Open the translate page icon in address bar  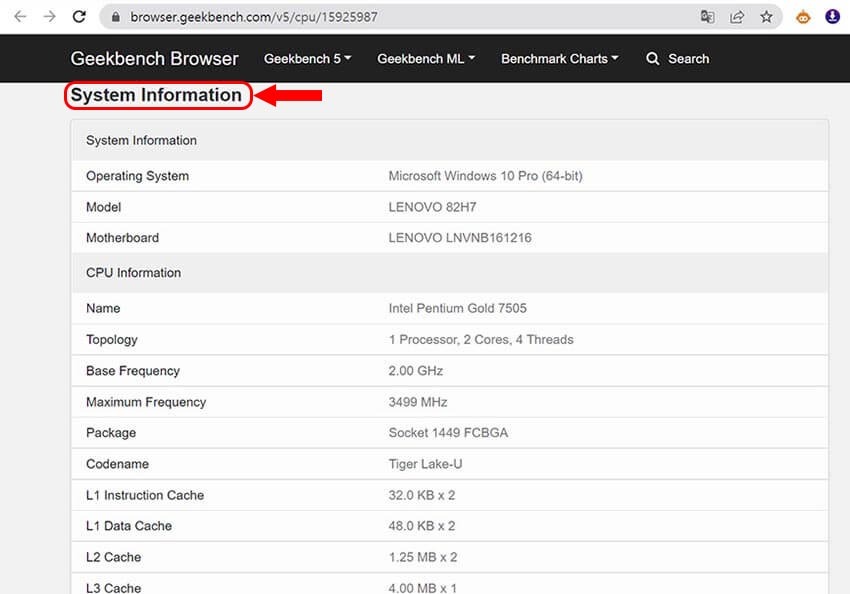pyautogui.click(x=707, y=17)
